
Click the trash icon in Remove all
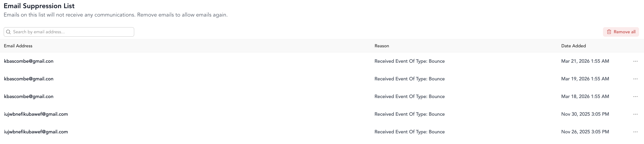click(x=609, y=32)
